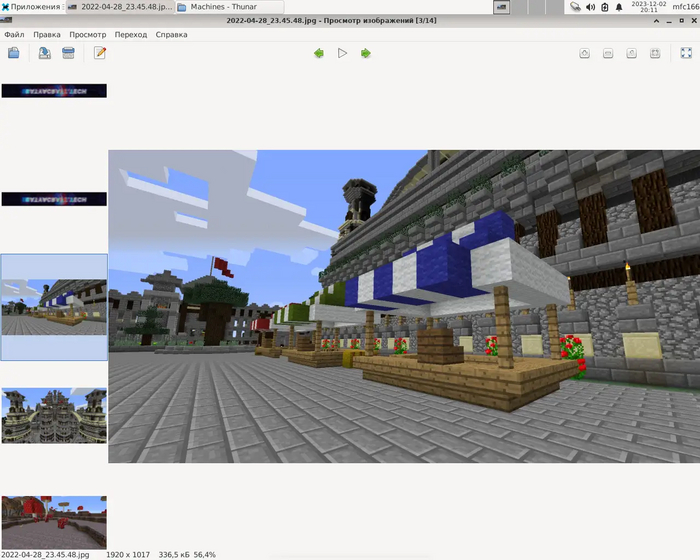The image size is (700, 560).
Task: Click the 336,5 кБ file size text
Action: [x=174, y=554]
